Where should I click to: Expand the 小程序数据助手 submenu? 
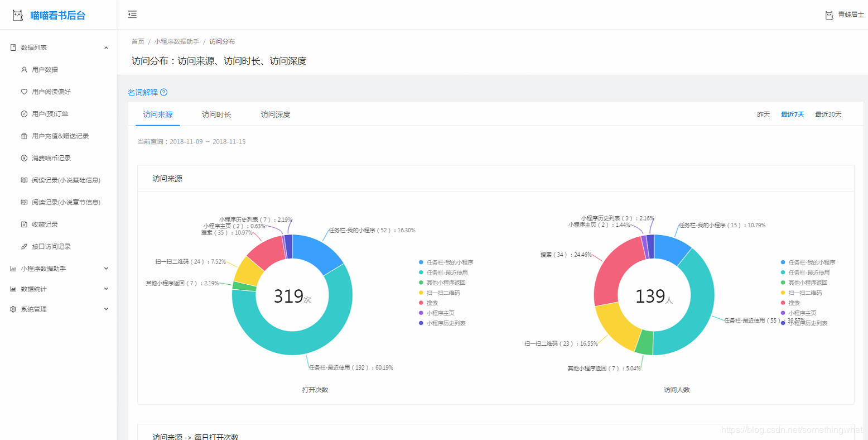(x=59, y=269)
